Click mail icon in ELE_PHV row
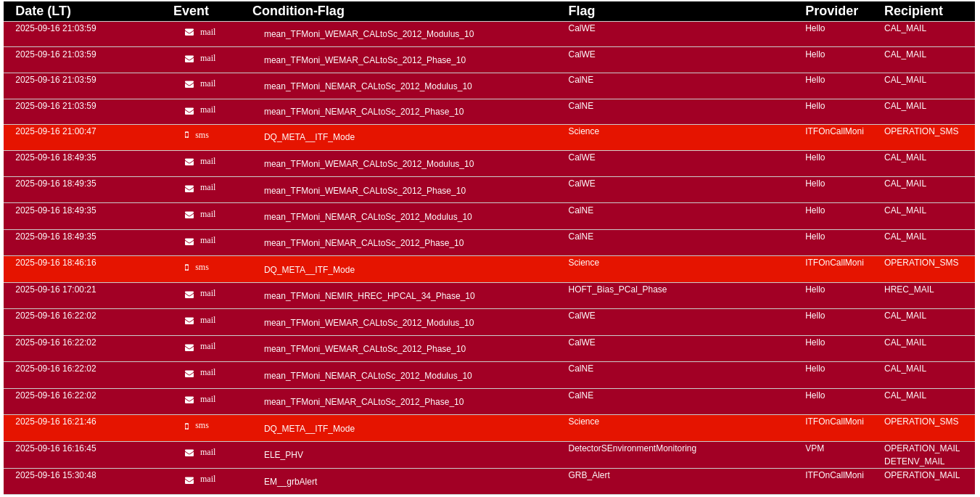 point(189,453)
